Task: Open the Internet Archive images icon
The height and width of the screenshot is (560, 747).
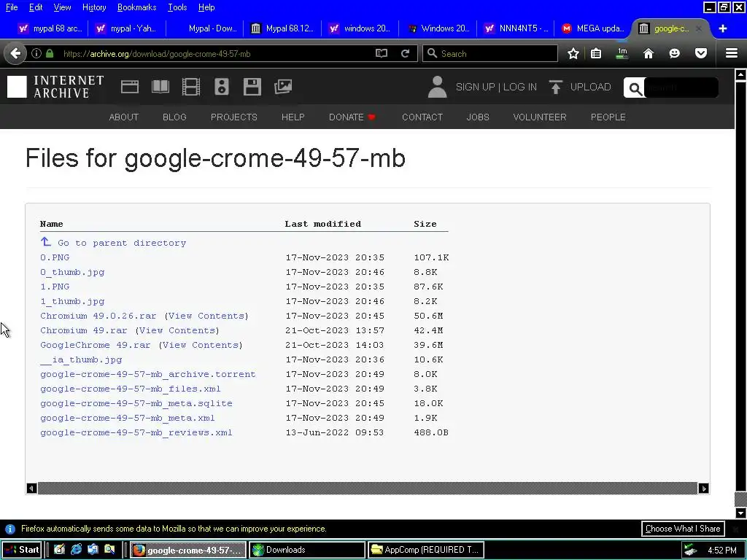Action: point(283,87)
